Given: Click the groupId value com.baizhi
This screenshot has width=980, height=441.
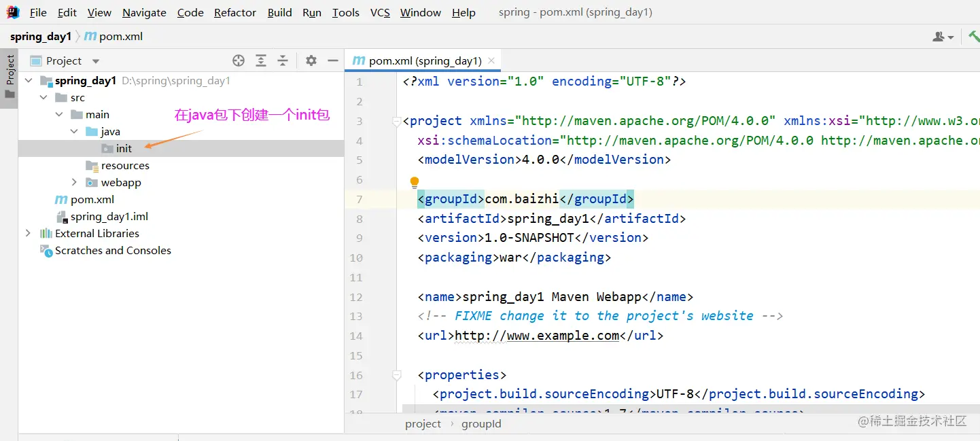Looking at the screenshot, I should 521,199.
